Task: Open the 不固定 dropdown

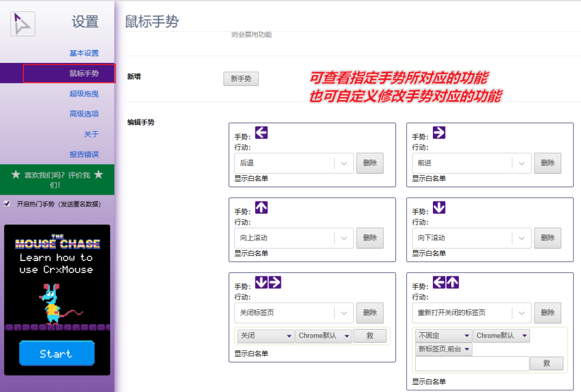Action: click(443, 335)
